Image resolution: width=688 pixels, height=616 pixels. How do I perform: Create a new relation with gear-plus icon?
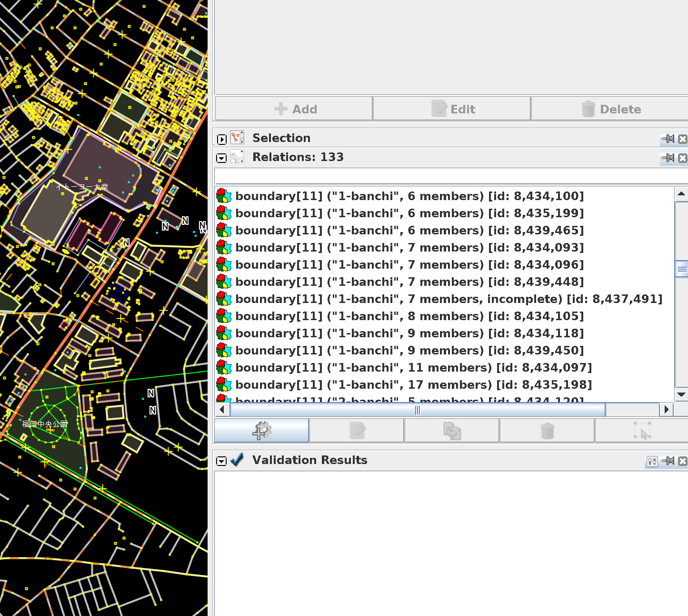(x=261, y=431)
